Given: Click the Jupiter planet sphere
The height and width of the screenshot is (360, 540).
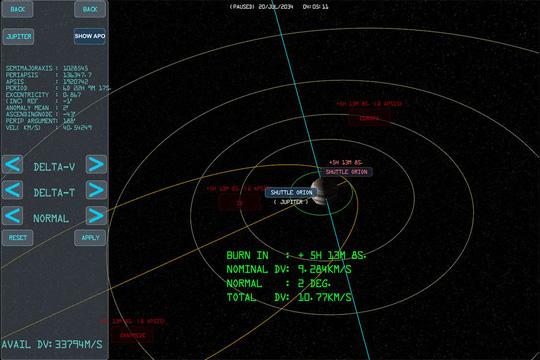Looking at the screenshot, I should pos(323,192).
